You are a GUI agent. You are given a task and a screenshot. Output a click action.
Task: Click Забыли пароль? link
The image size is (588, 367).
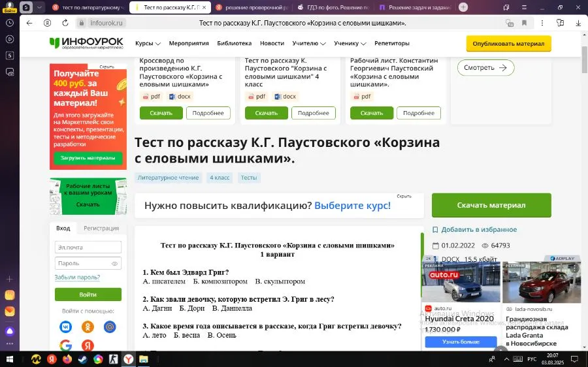click(77, 278)
